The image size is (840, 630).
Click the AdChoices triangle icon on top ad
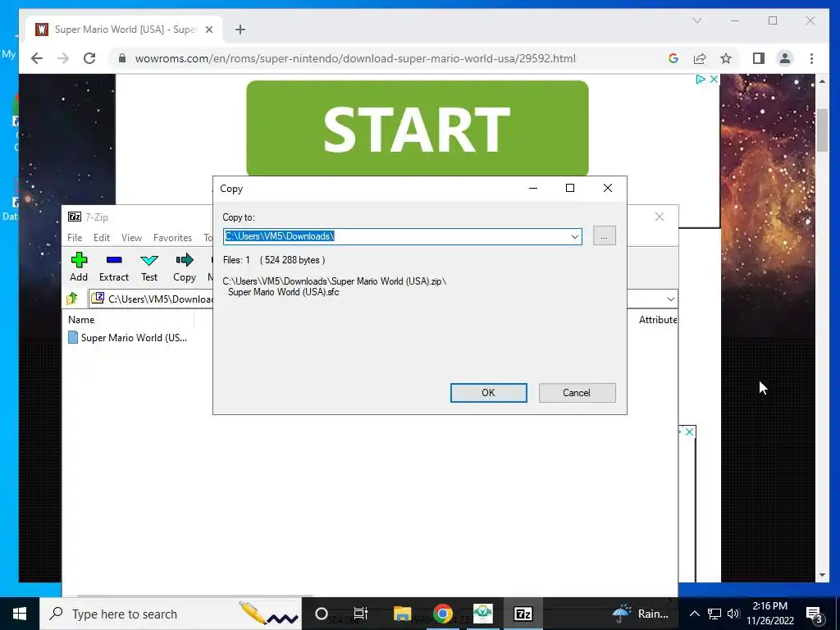pos(701,80)
